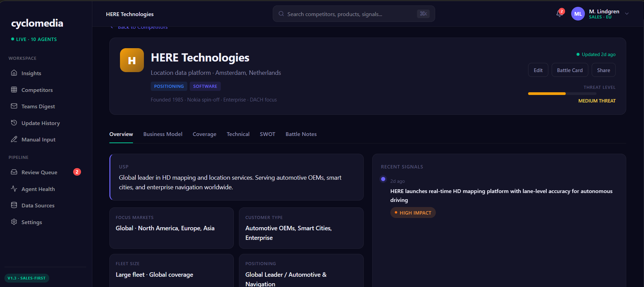Click the Agent Health pulse icon
The width and height of the screenshot is (644, 287).
pos(14,189)
